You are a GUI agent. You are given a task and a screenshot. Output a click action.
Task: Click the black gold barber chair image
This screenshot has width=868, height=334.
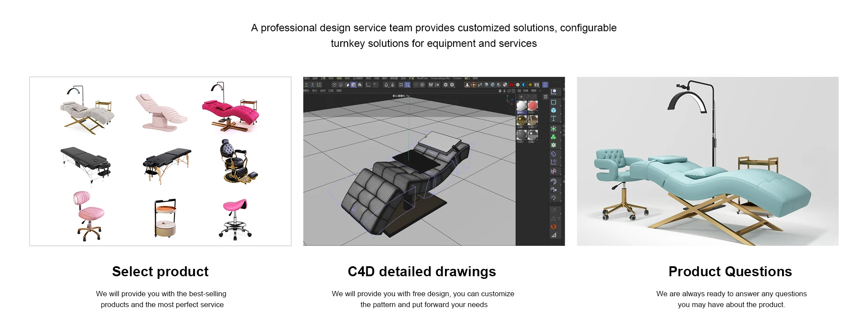(237, 162)
